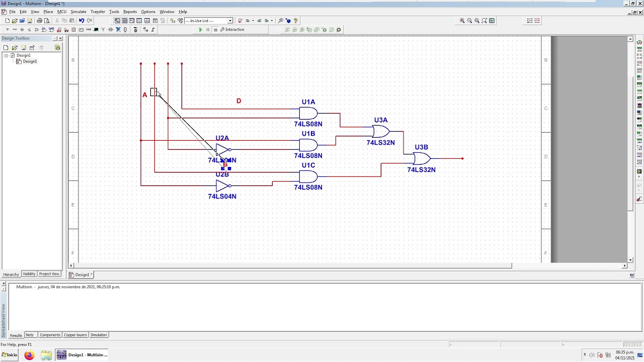Image resolution: width=644 pixels, height=362 pixels.
Task: Create new file in Design Toolbox
Action: click(7, 48)
